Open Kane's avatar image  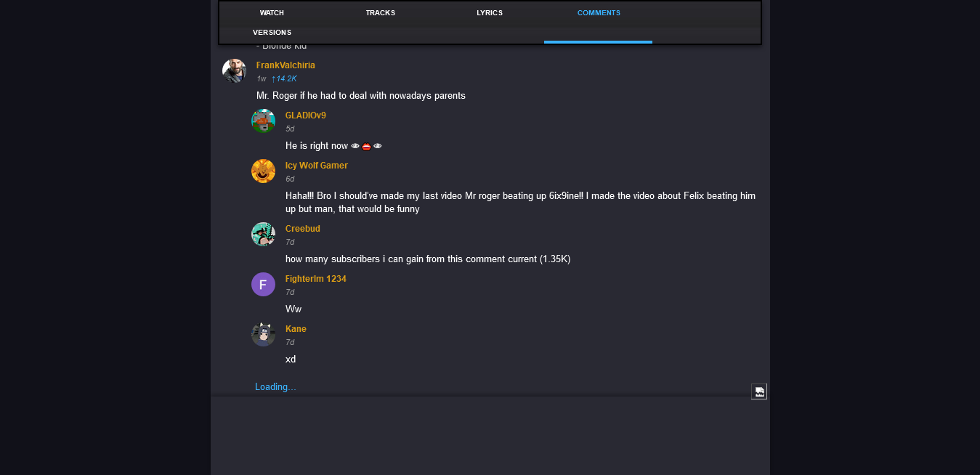tap(263, 335)
